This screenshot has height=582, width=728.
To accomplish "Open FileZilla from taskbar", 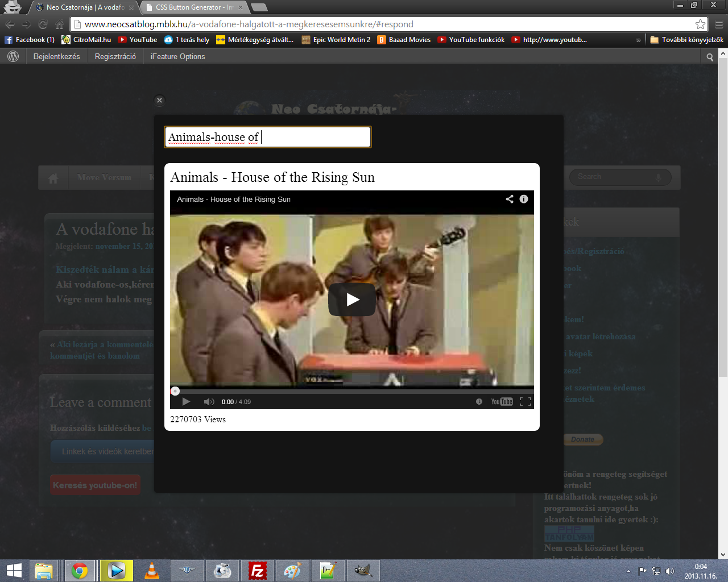I will [x=258, y=571].
